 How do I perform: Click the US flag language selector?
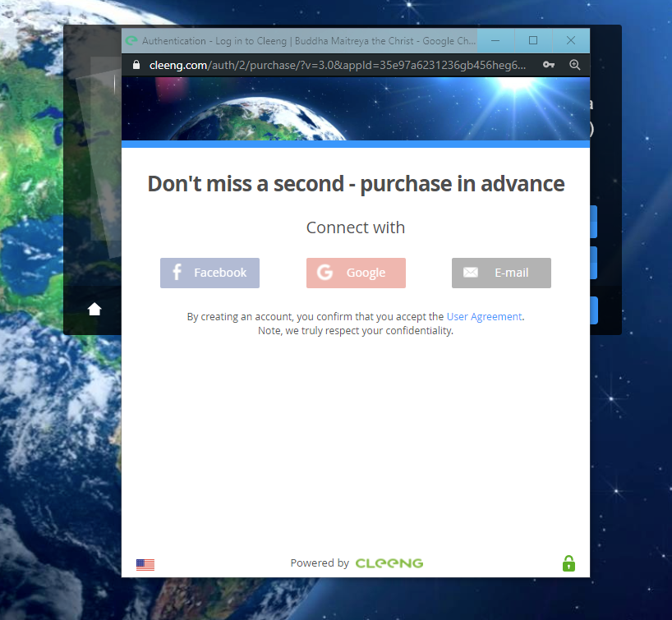(145, 565)
